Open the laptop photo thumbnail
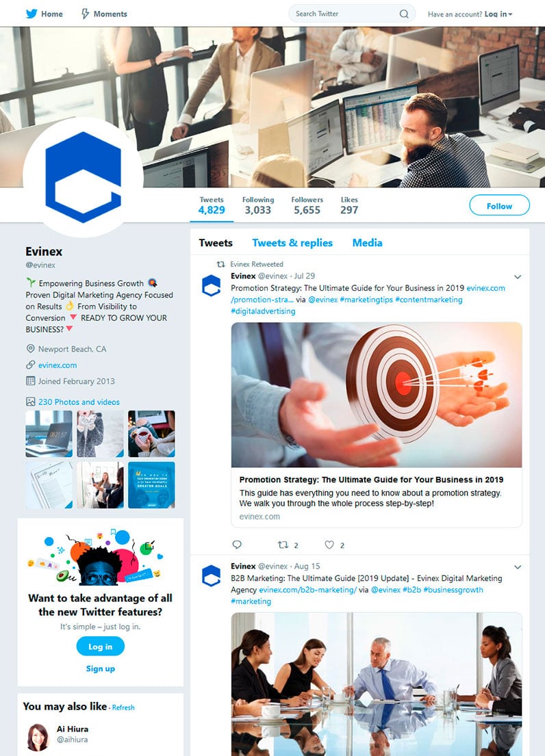 (49, 434)
